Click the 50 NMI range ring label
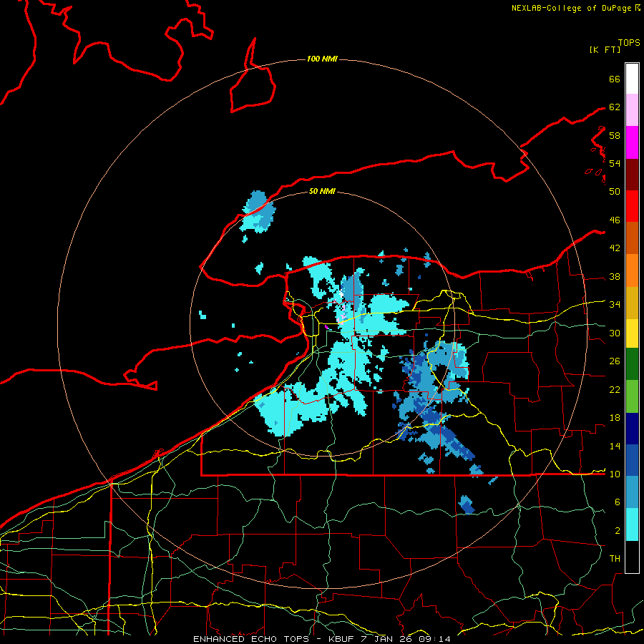644x644 pixels. pos(322,191)
